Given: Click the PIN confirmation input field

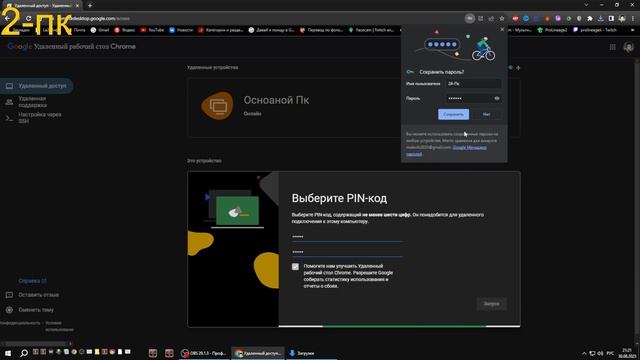Looking at the screenshot, I should click(x=347, y=252).
